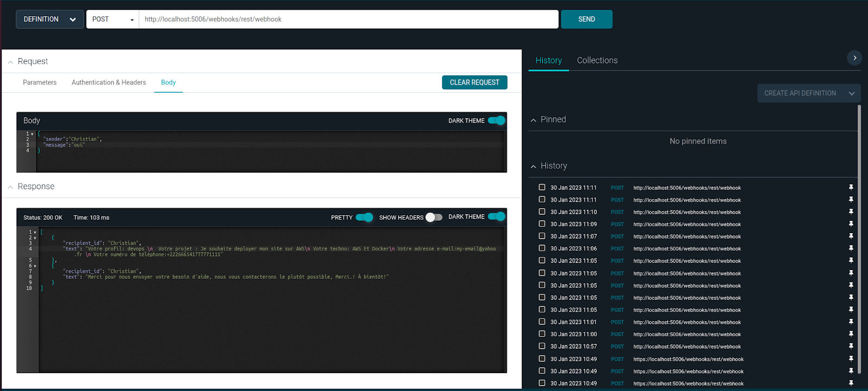868x391 pixels.
Task: Open the POST method selector
Action: pos(113,19)
